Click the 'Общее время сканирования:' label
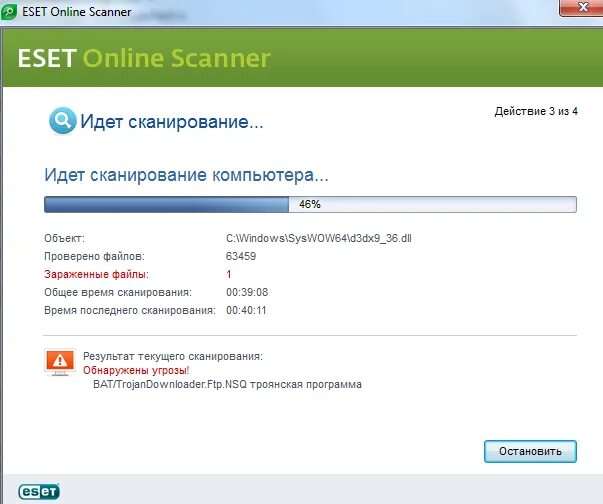The image size is (603, 504). [118, 293]
